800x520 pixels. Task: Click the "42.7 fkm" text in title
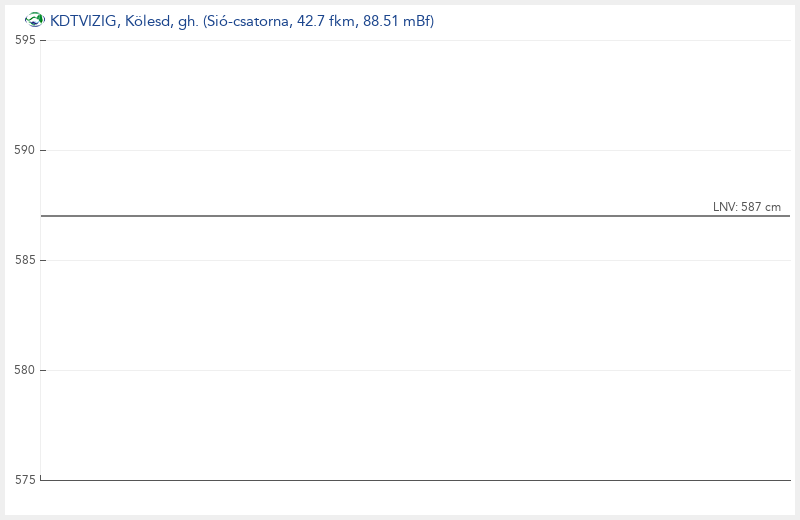(324, 21)
